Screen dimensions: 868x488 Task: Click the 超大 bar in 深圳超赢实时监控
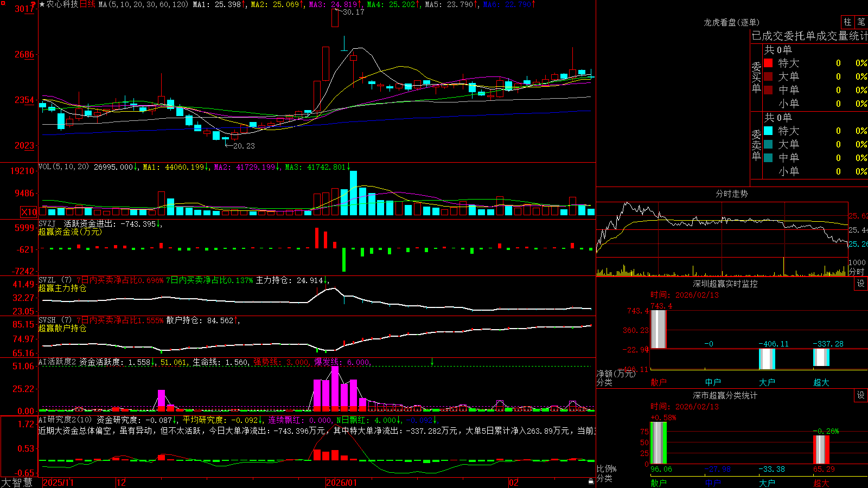(821, 357)
